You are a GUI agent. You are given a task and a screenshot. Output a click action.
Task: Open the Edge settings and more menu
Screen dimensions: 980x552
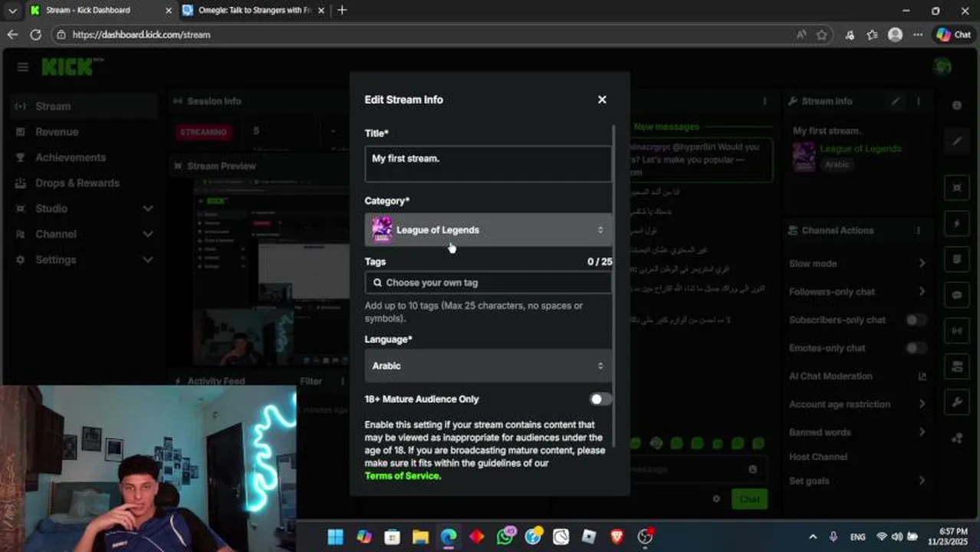pos(918,34)
